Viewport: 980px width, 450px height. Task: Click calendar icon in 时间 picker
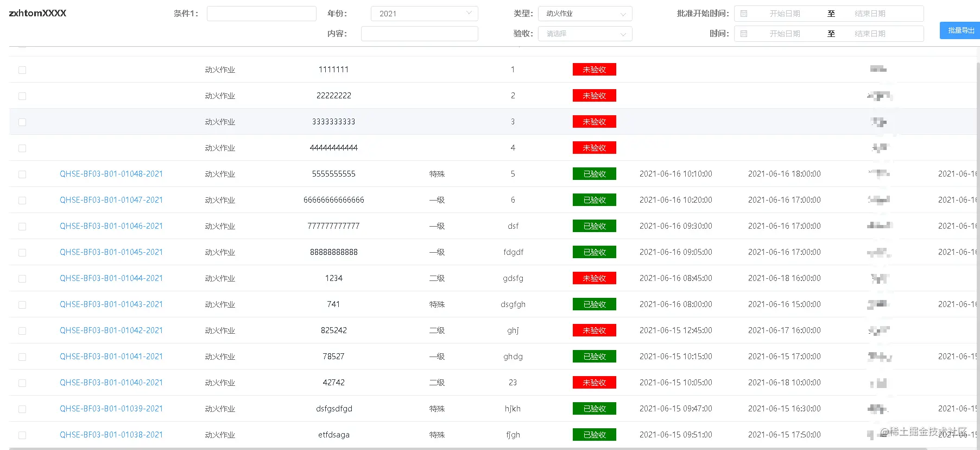tap(744, 34)
